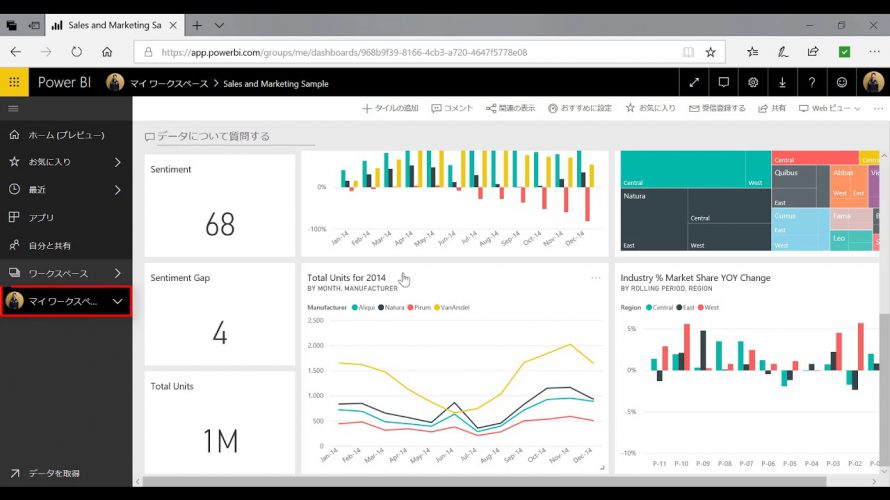Open the Sentiment tile
Image resolution: width=890 pixels, height=500 pixels.
220,205
